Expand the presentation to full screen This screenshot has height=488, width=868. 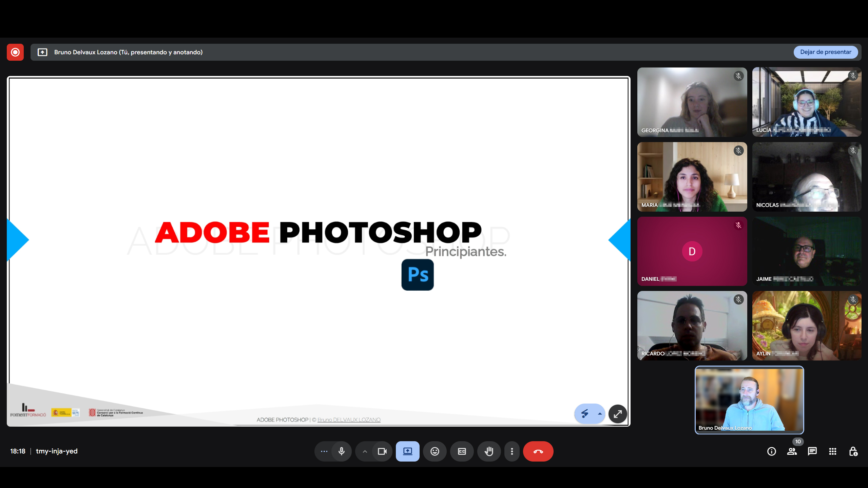(x=618, y=414)
